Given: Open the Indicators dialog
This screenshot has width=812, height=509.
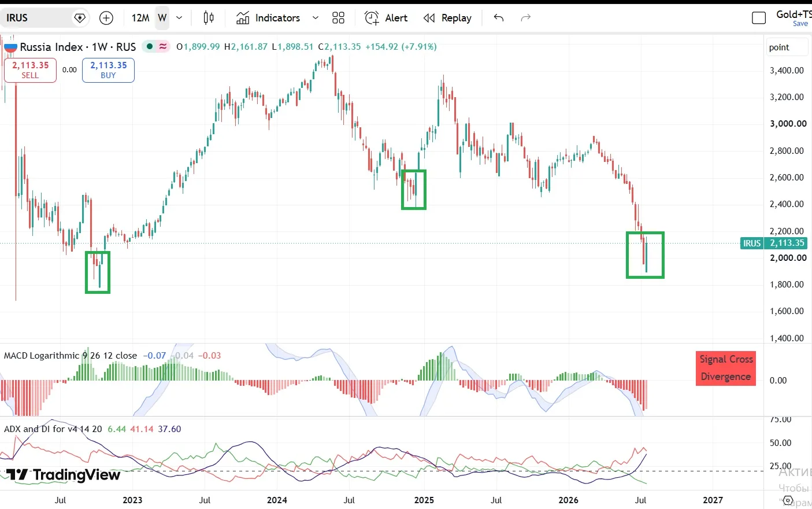Looking at the screenshot, I should pyautogui.click(x=268, y=18).
